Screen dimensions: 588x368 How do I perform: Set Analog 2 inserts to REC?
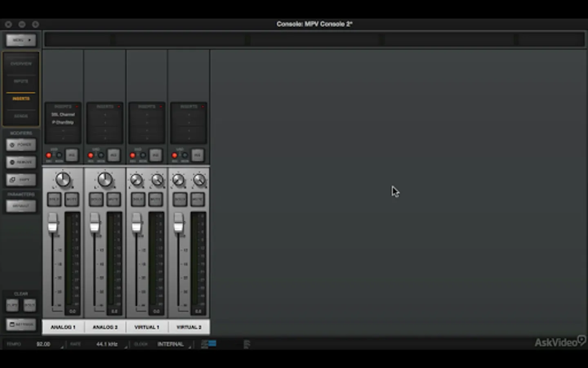[91, 155]
